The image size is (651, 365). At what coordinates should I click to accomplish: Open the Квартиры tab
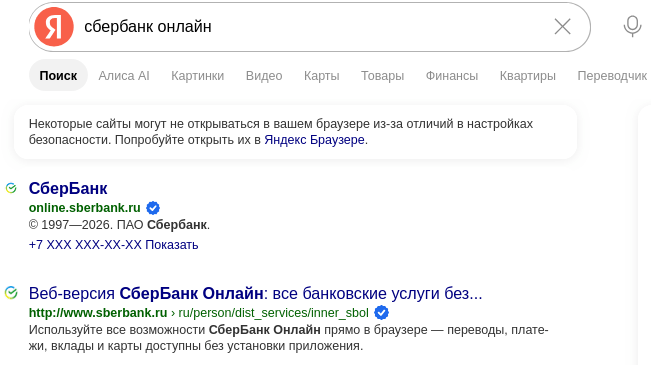[528, 76]
